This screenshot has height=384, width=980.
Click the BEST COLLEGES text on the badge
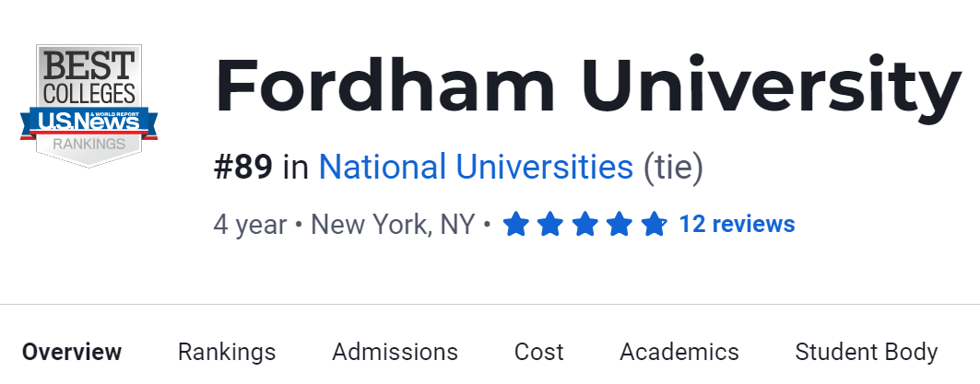pyautogui.click(x=89, y=77)
